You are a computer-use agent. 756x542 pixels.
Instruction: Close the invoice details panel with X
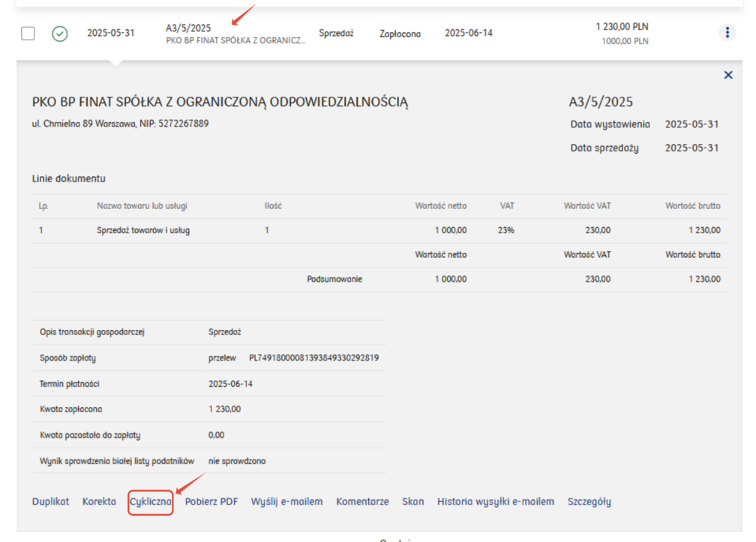[x=728, y=75]
